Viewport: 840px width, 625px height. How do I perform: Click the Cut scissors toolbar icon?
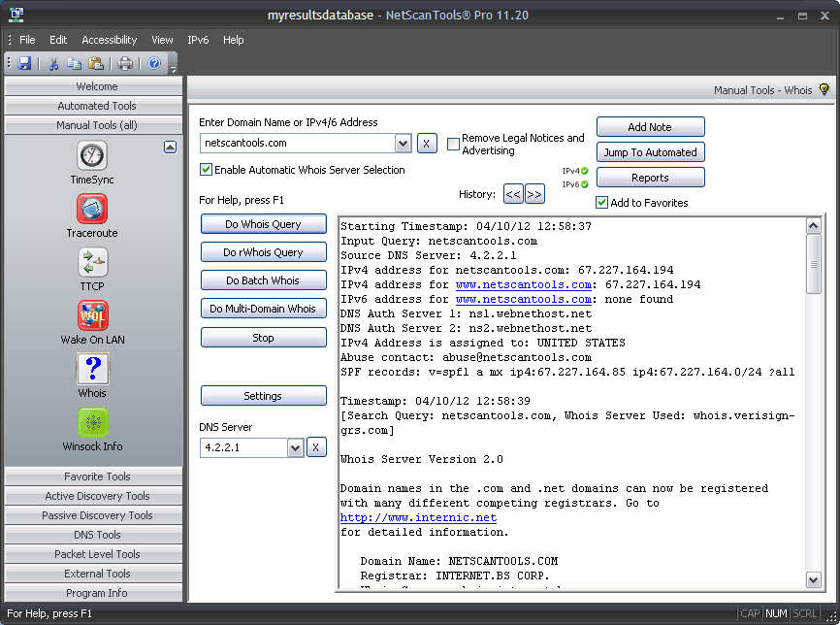pyautogui.click(x=53, y=64)
